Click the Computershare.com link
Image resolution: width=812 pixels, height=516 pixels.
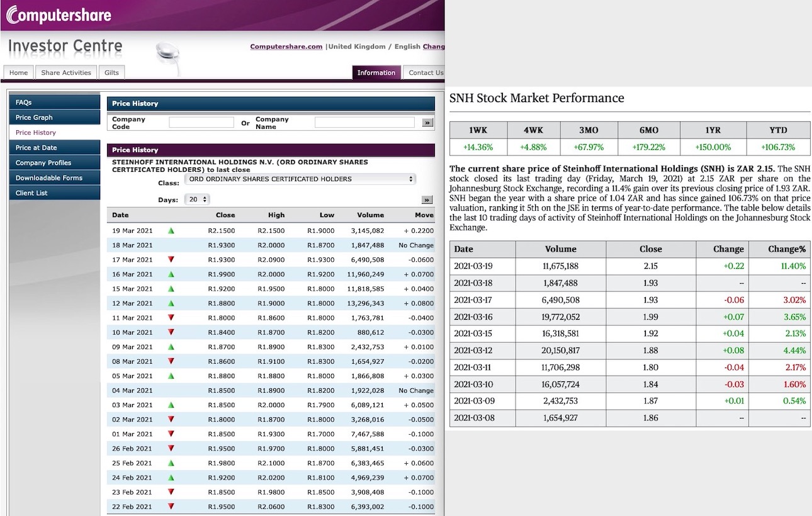285,46
